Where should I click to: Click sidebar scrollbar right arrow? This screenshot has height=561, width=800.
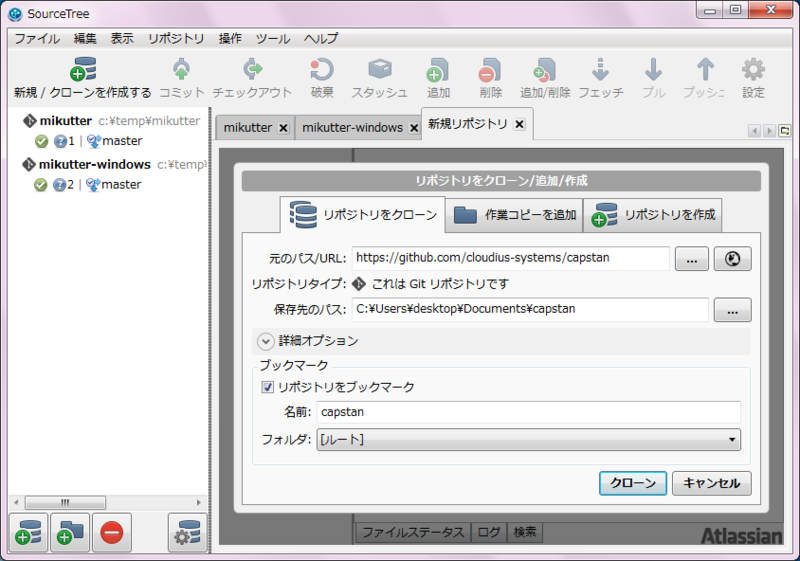point(198,502)
